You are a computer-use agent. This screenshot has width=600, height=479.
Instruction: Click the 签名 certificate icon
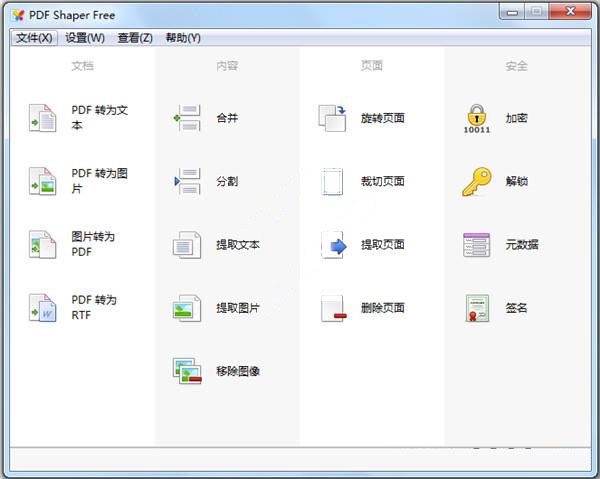click(x=477, y=308)
